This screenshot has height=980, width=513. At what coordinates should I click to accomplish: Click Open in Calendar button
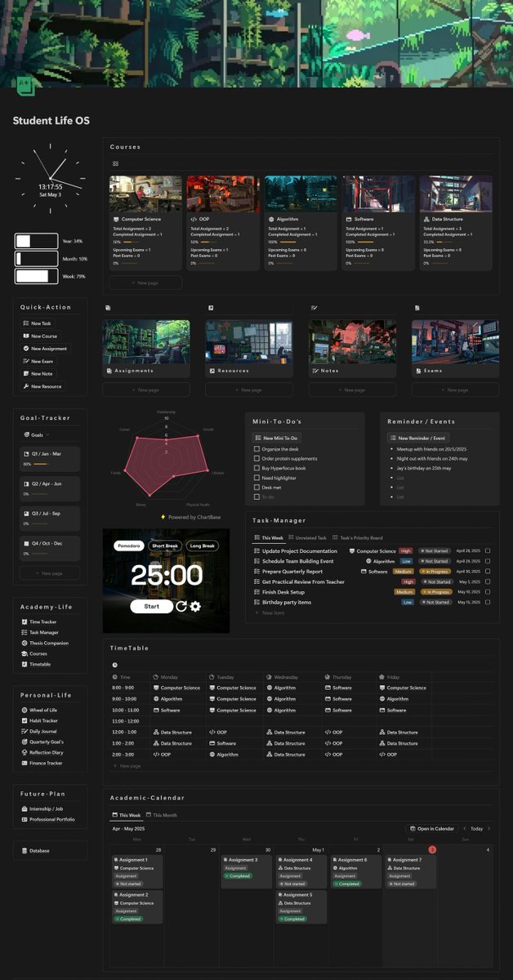(432, 828)
